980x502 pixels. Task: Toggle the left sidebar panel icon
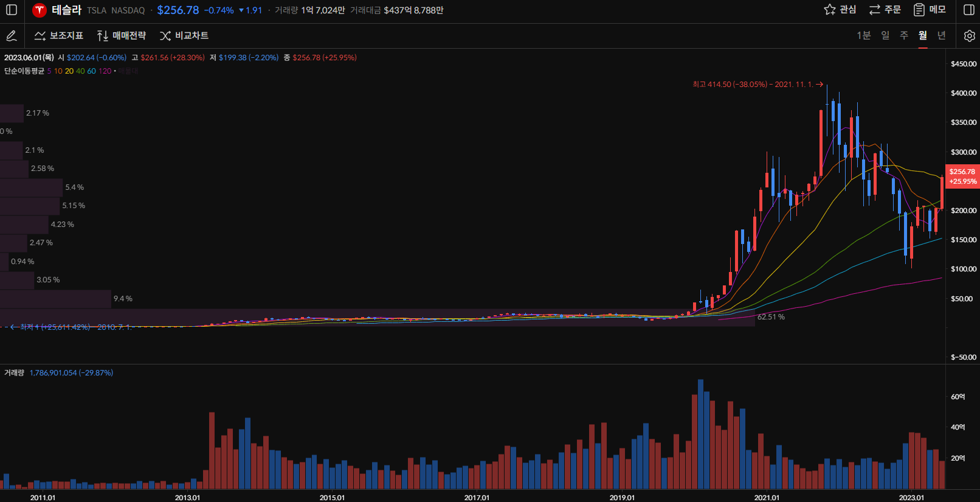point(12,10)
